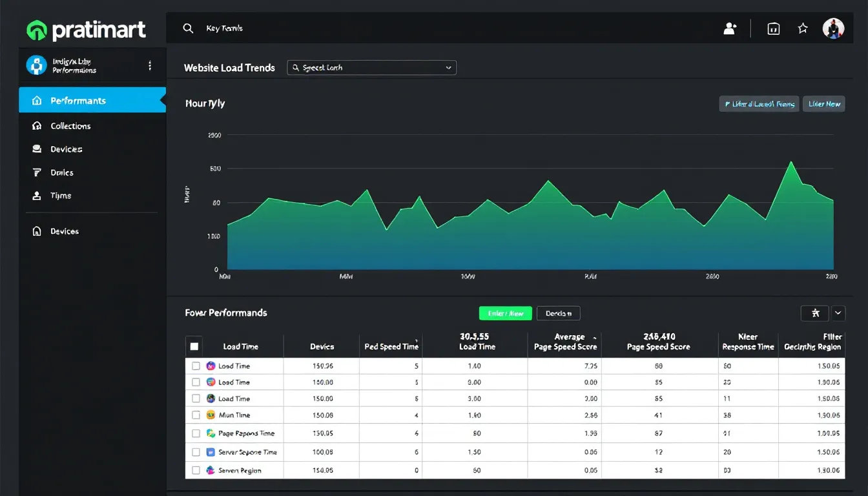Viewport: 868px width, 496px height.
Task: Switch to the Hourly tab
Action: (x=205, y=103)
